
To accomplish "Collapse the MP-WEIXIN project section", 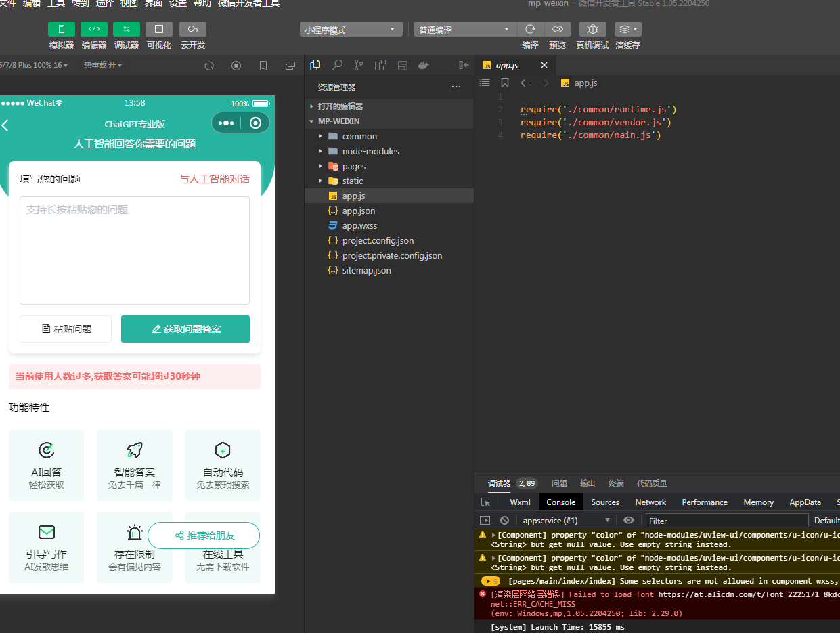I will coord(389,121).
